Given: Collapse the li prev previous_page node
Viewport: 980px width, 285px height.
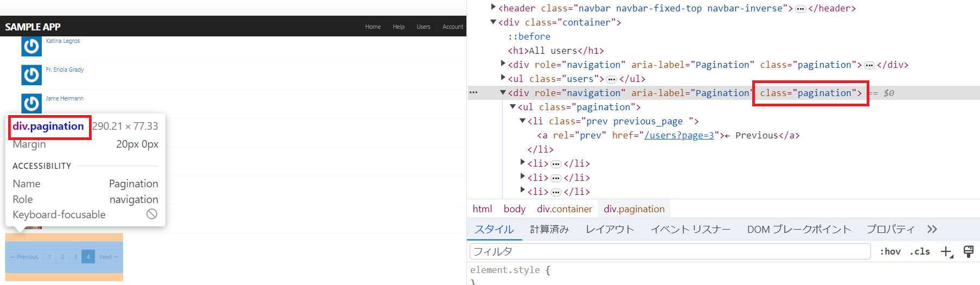Looking at the screenshot, I should (523, 121).
